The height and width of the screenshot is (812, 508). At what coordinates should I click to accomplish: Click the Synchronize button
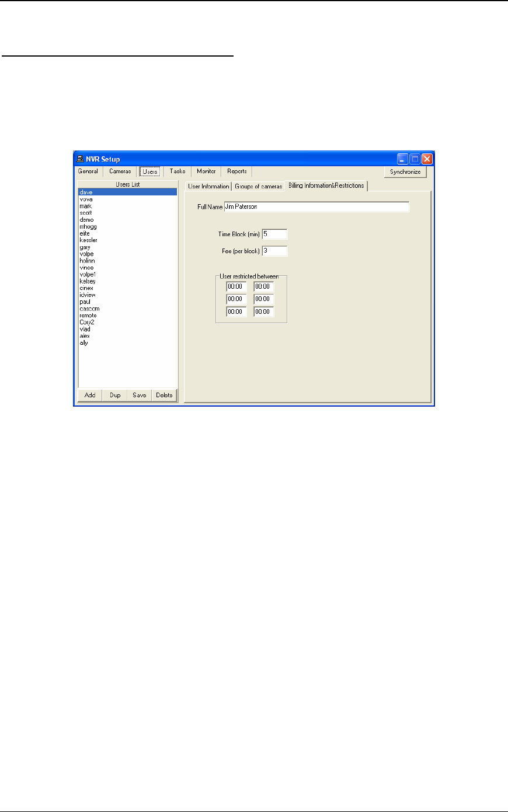405,172
